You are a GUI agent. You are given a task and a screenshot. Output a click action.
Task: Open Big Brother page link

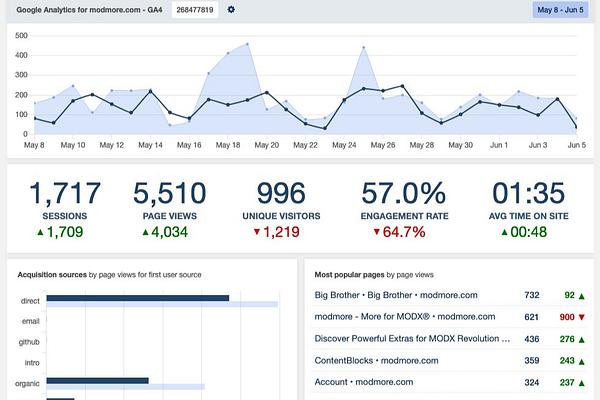[396, 295]
